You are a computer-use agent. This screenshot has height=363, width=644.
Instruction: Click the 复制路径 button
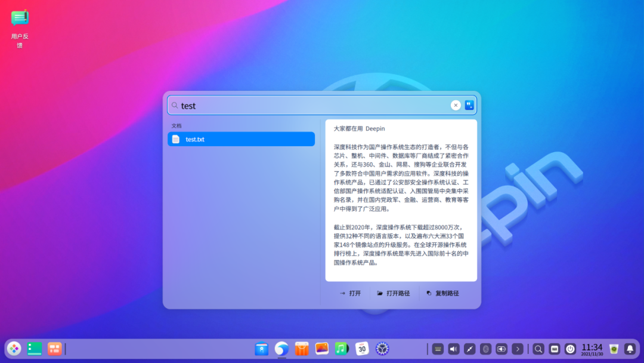tap(442, 293)
